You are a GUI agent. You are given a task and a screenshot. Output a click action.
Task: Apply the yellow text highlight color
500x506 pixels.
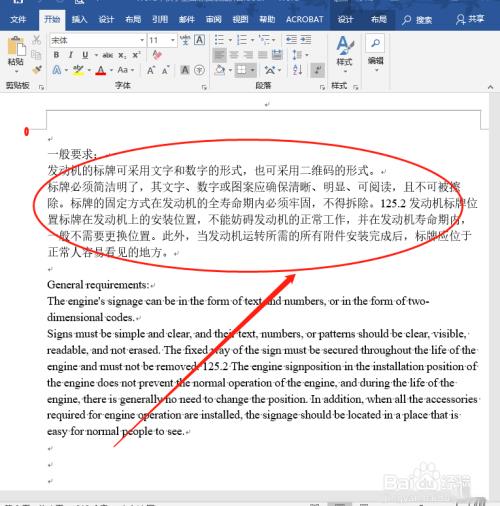pos(78,70)
